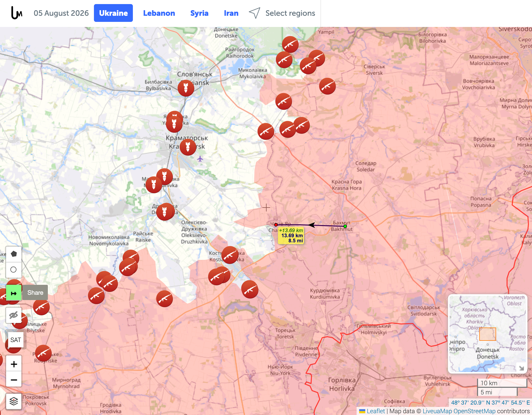Click the Novomykolaivka town label
This screenshot has height=415, width=532.
109,240
